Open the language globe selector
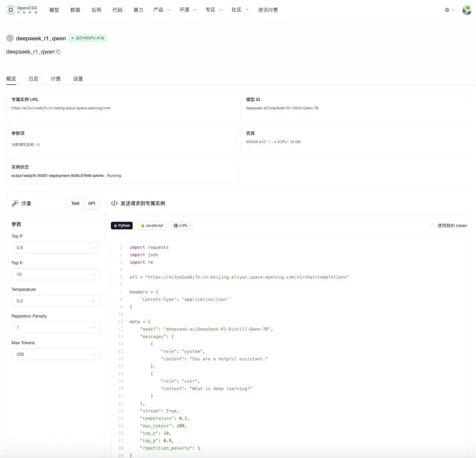476x458 pixels. [450, 10]
